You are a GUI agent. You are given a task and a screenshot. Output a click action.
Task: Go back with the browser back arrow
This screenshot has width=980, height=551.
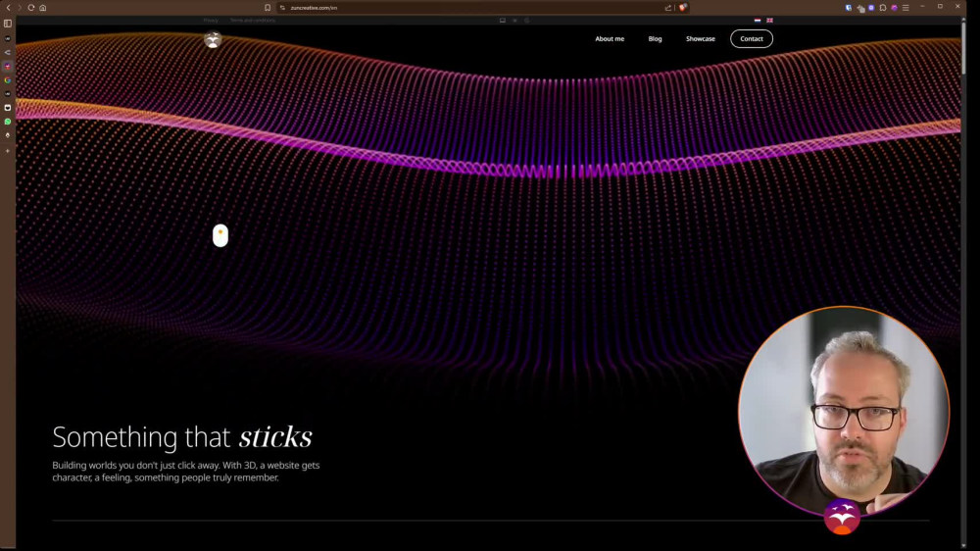click(x=8, y=8)
